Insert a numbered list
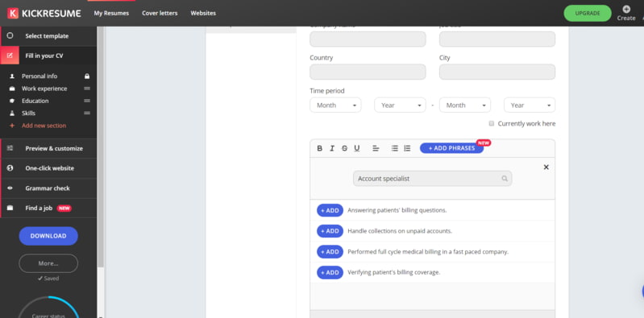Viewport: 644px width, 318px height. pyautogui.click(x=407, y=149)
